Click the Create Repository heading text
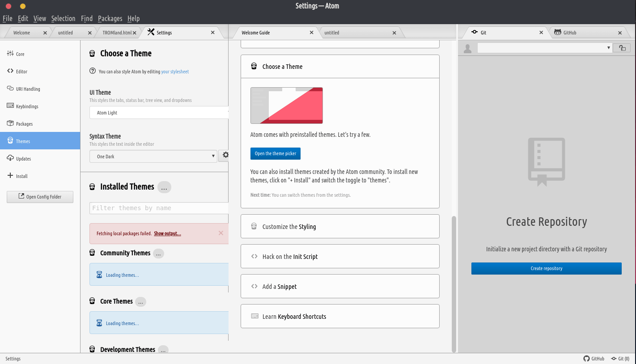Image resolution: width=636 pixels, height=364 pixels. [547, 222]
